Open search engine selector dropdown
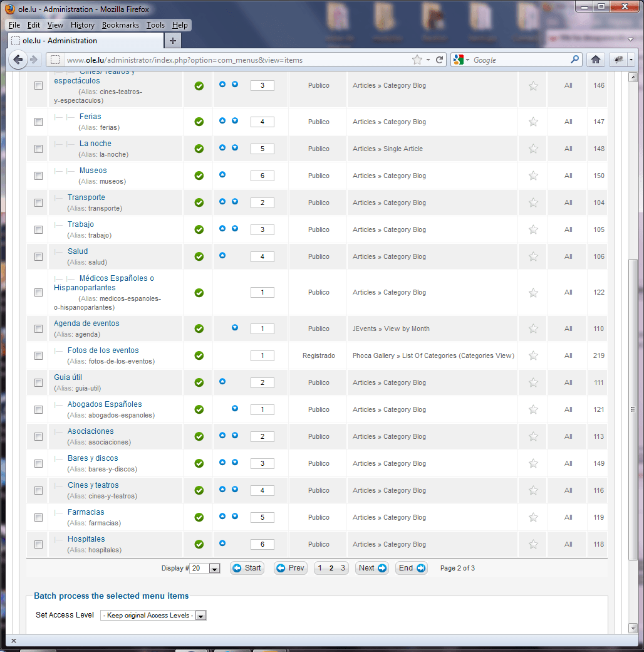Image resolution: width=644 pixels, height=652 pixels. [462, 60]
